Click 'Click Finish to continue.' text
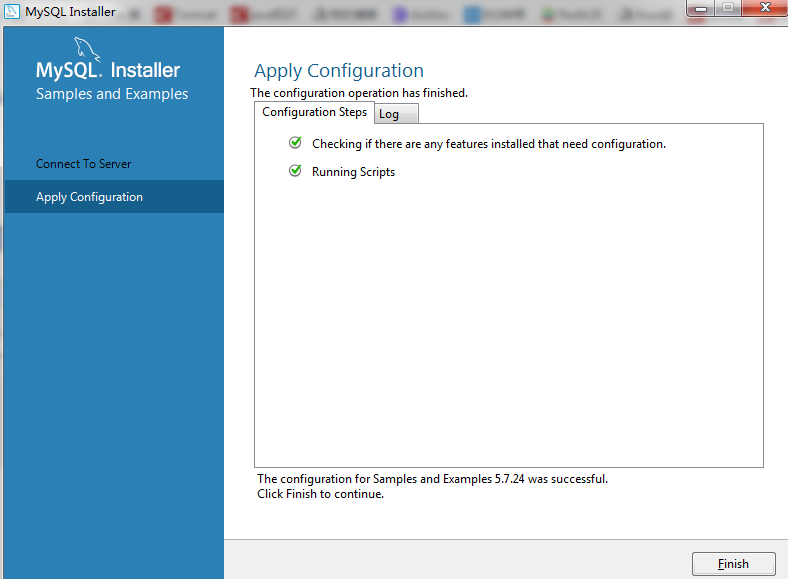The width and height of the screenshot is (788, 579). (x=321, y=494)
